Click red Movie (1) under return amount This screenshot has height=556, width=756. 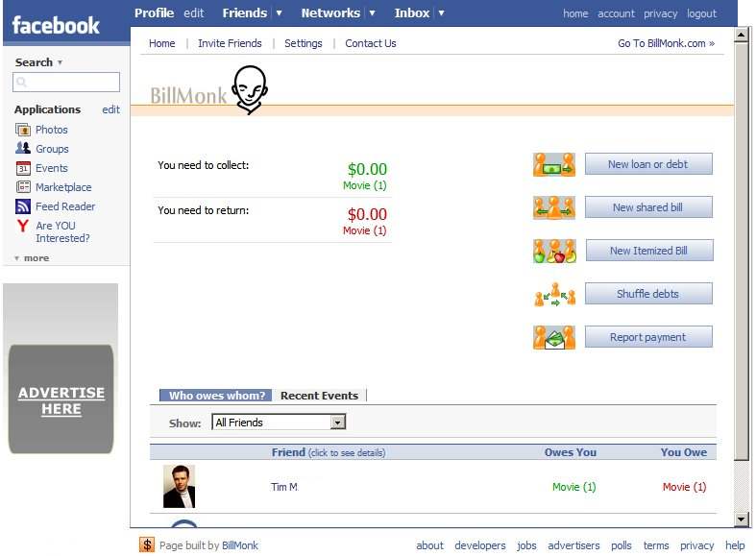(364, 230)
